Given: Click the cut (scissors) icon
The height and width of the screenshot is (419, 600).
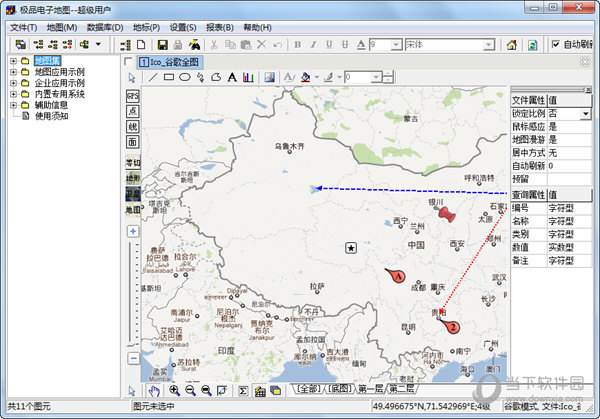Looking at the screenshot, I should [x=214, y=45].
